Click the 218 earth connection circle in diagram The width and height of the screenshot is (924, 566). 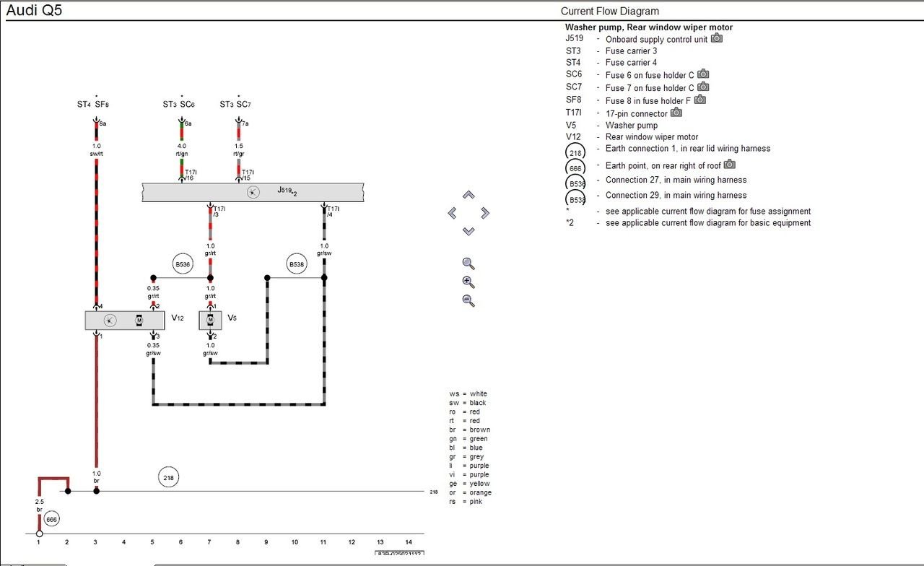pyautogui.click(x=169, y=477)
